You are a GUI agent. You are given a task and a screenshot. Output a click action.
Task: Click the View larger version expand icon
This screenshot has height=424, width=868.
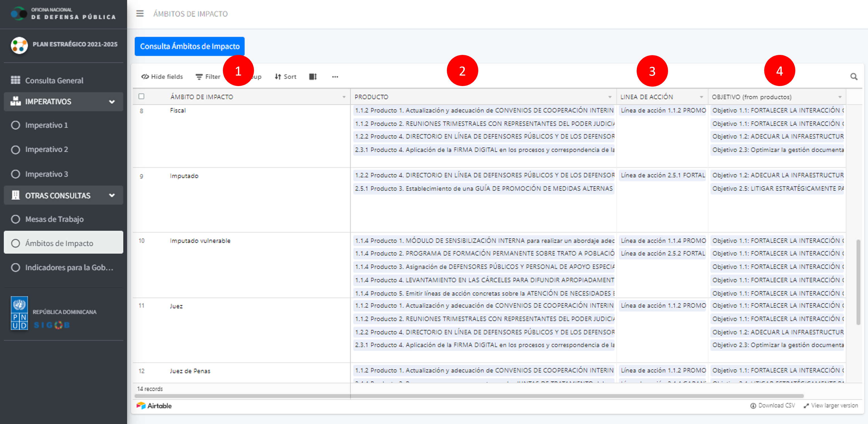pos(806,406)
